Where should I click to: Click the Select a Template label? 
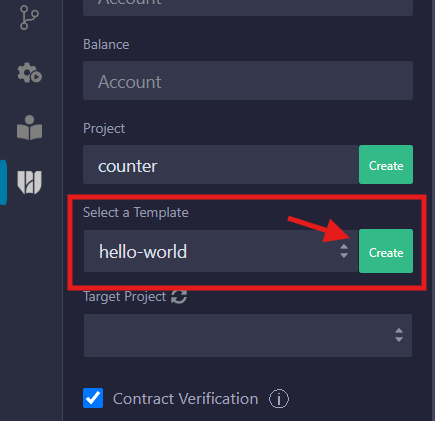pos(136,212)
